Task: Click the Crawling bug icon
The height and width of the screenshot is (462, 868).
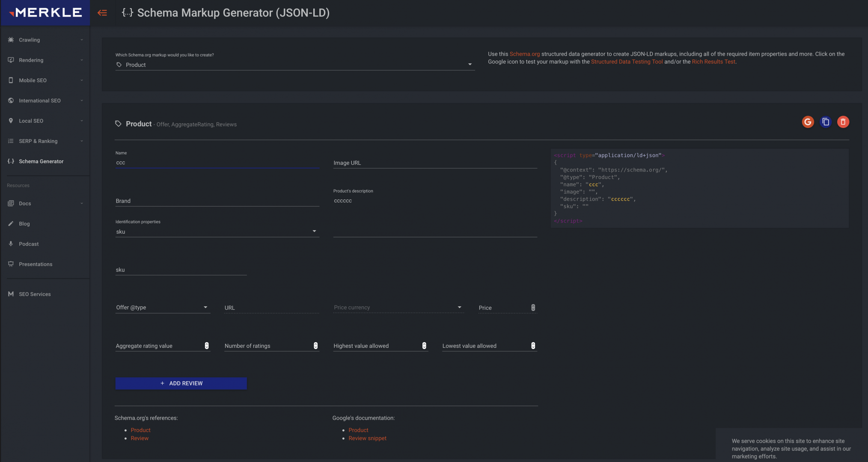Action: coord(11,40)
